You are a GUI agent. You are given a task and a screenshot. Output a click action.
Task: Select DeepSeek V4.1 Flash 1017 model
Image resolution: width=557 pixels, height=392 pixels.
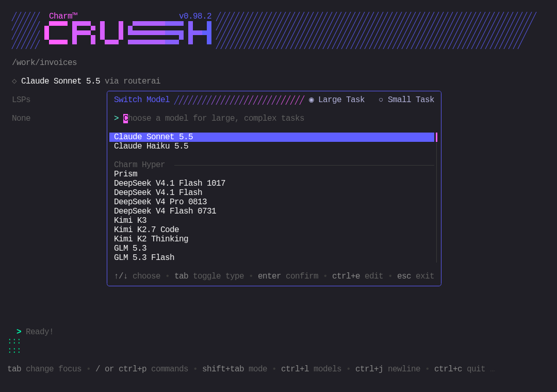click(x=272, y=183)
